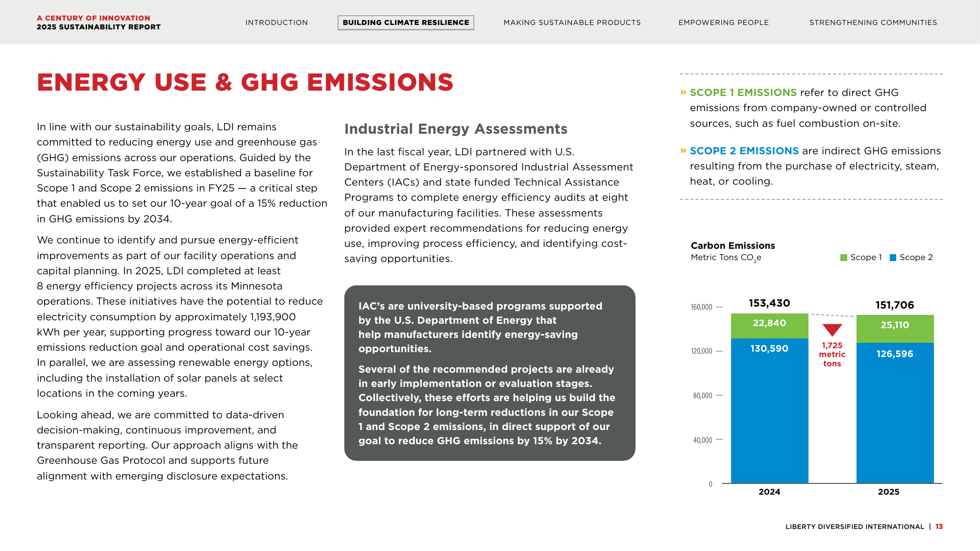Click the yellow chevron beside Scope 1 Emissions

(x=683, y=92)
